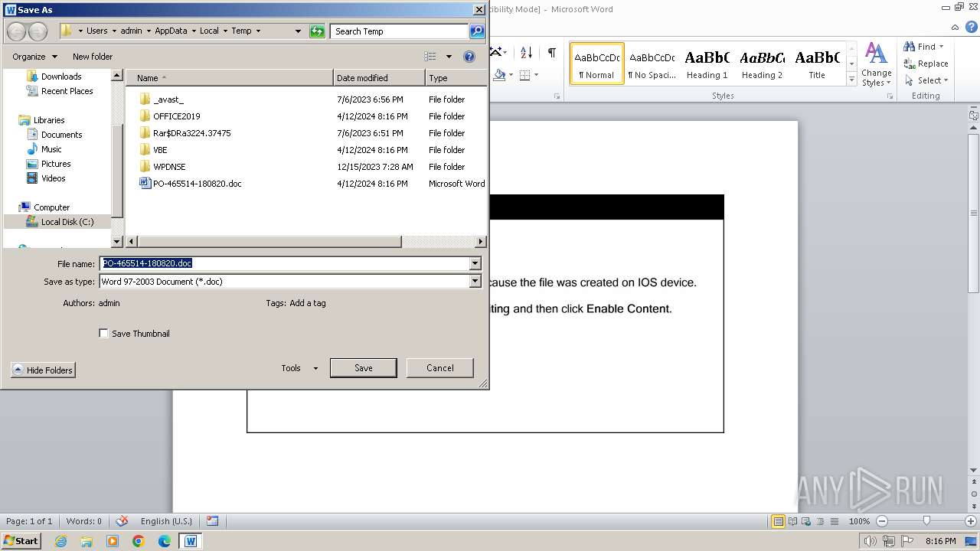Click the Save button
Screen dimensions: 980x551
363,368
